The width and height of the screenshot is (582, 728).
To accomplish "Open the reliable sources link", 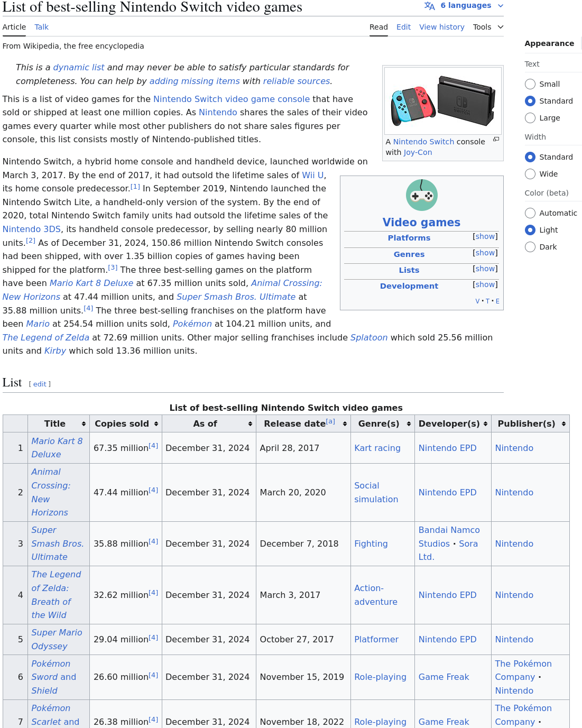I will [297, 81].
